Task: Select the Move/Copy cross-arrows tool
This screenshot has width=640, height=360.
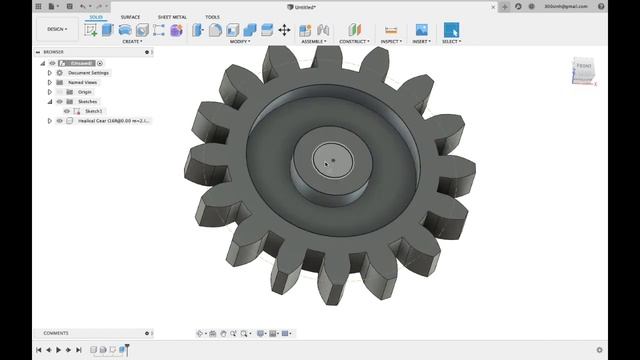Action: coord(284,30)
